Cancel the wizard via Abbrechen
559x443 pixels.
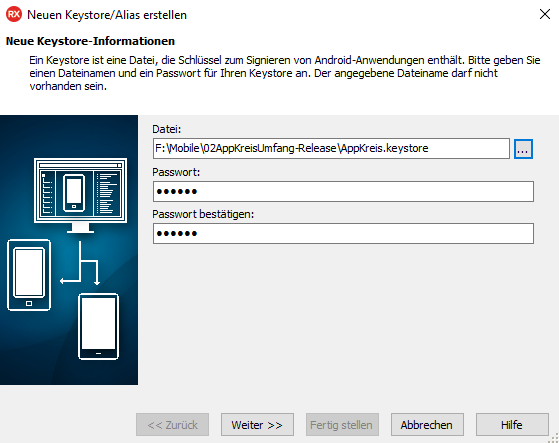(427, 424)
